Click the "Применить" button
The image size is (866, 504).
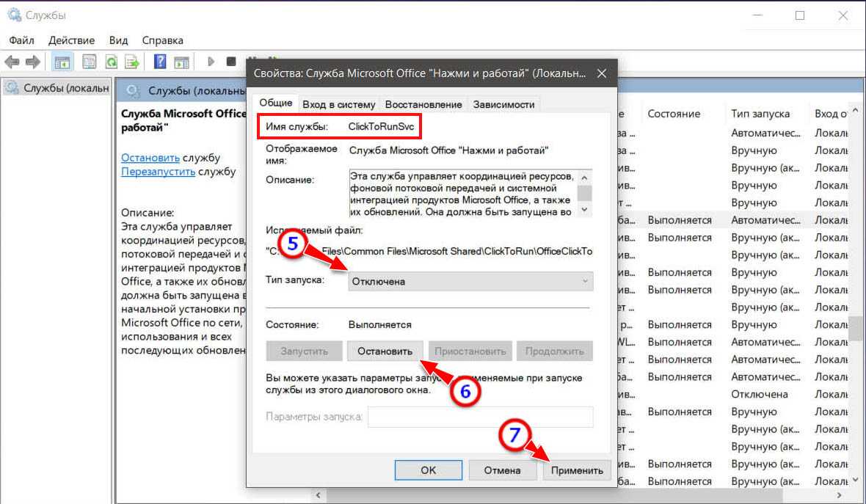coord(578,470)
